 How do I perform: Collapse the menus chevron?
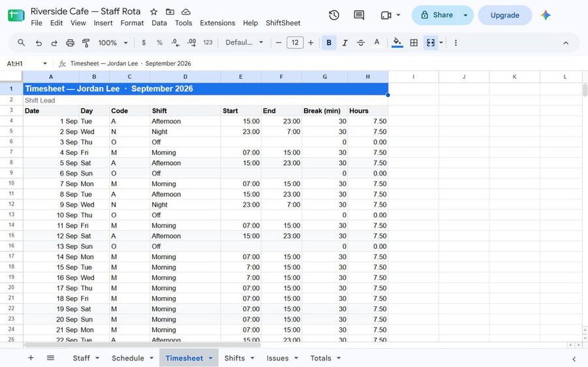[566, 42]
